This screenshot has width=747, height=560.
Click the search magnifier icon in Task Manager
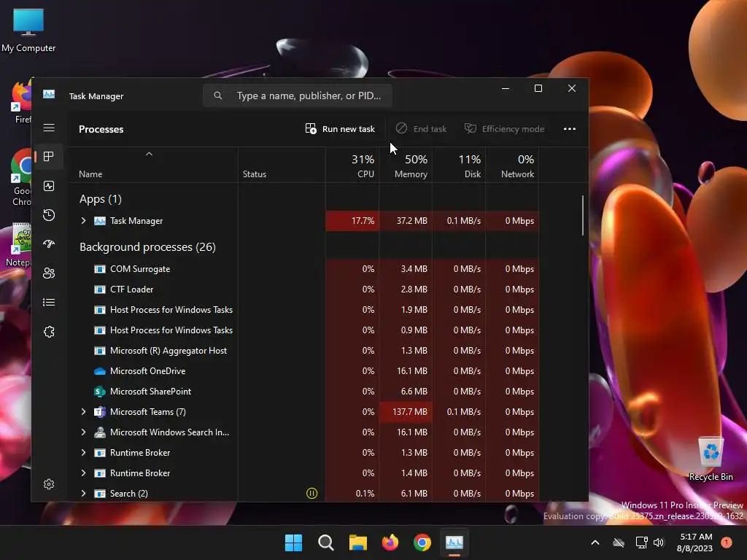(x=217, y=96)
